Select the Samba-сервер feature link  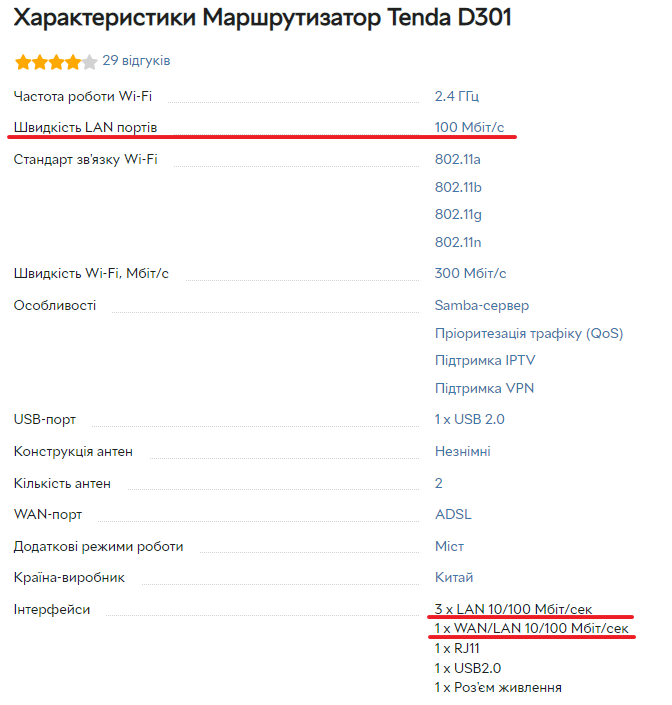coord(482,306)
